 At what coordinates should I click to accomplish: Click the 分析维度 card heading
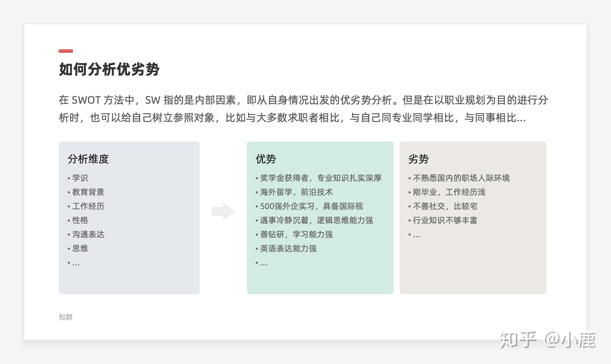[88, 159]
